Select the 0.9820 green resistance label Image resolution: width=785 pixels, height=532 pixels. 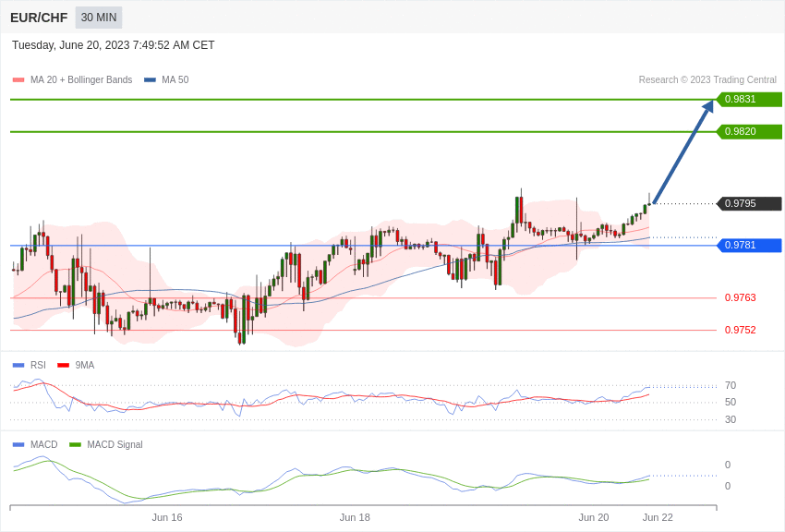[x=750, y=132]
